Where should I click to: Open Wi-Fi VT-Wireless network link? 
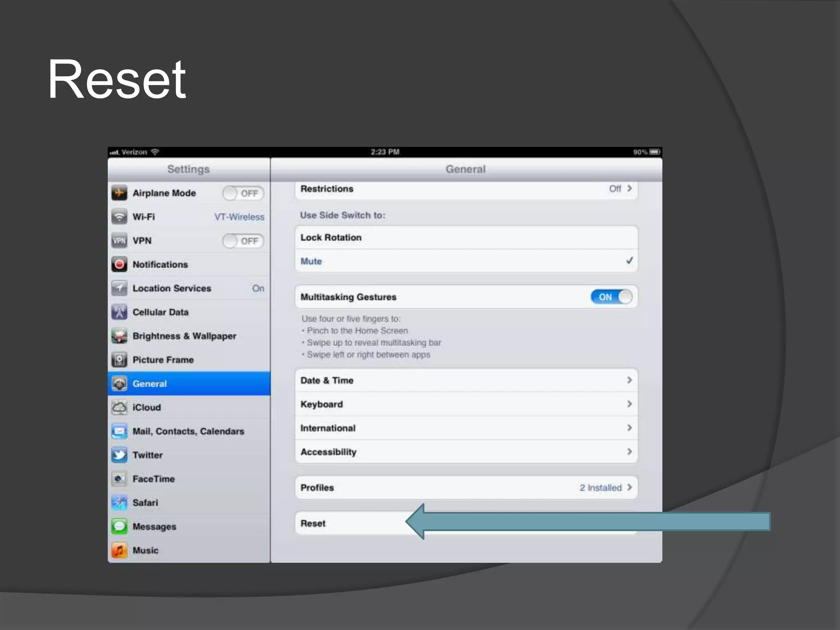click(239, 217)
